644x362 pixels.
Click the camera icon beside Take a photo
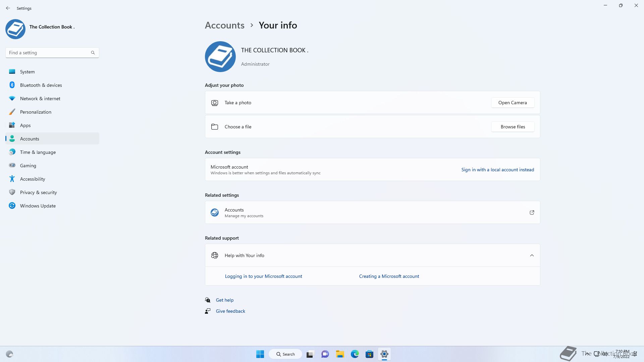tap(215, 103)
